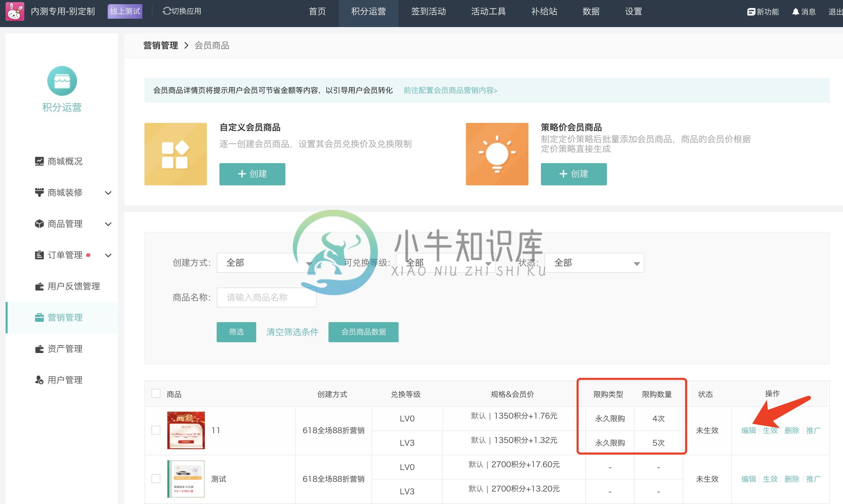Expand the 商城装修 submenu chevron
Screen dimensions: 843x504
pos(108,193)
